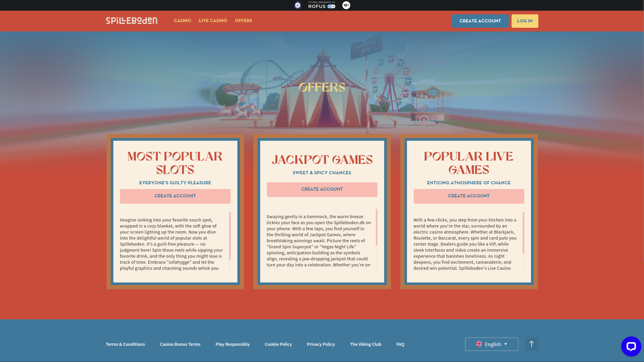Click the self-exclusion pause icon on the ROFUS toggle
This screenshot has height=362, width=644.
click(x=333, y=6)
